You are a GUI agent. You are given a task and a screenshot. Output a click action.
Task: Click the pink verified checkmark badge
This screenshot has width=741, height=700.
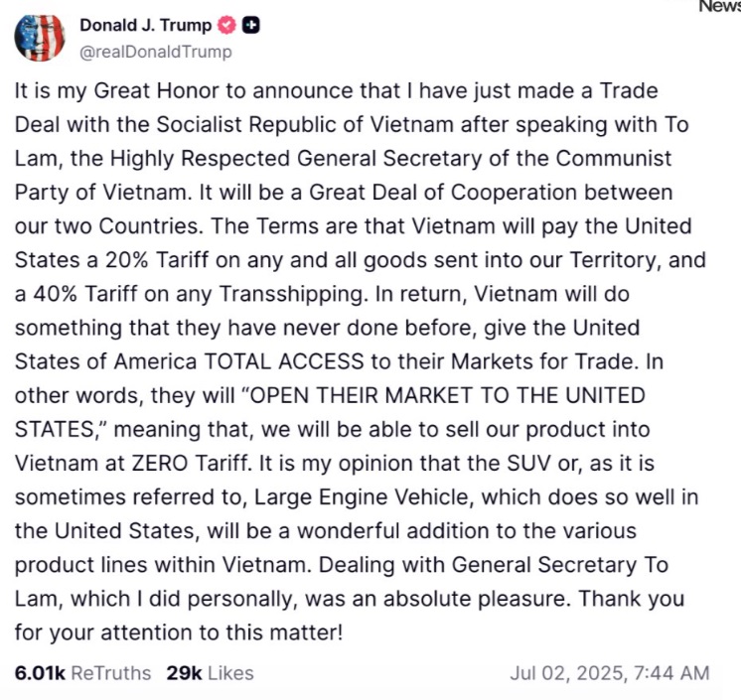coord(226,26)
